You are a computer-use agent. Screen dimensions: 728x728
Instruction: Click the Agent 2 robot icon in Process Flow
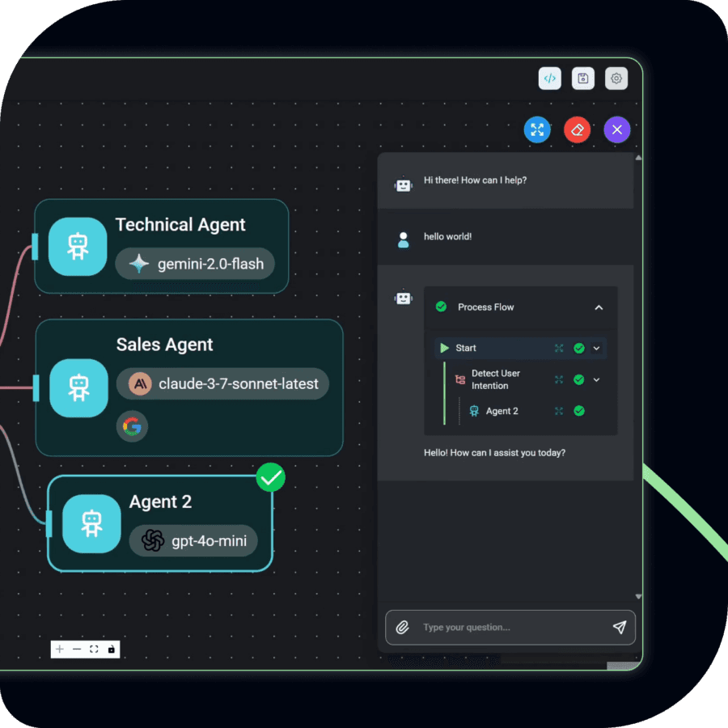[474, 411]
